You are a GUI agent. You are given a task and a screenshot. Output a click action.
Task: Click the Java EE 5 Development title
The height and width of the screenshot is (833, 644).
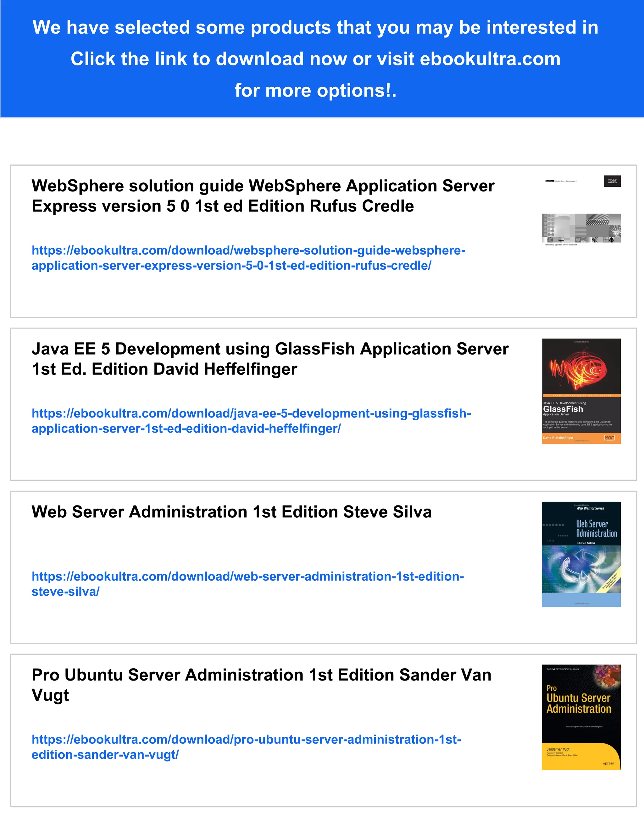(269, 359)
